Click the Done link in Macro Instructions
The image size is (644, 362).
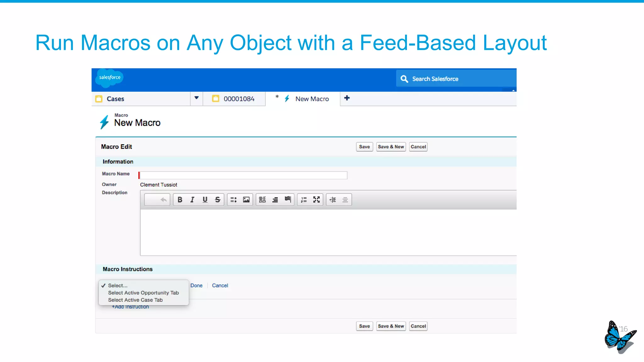point(196,285)
